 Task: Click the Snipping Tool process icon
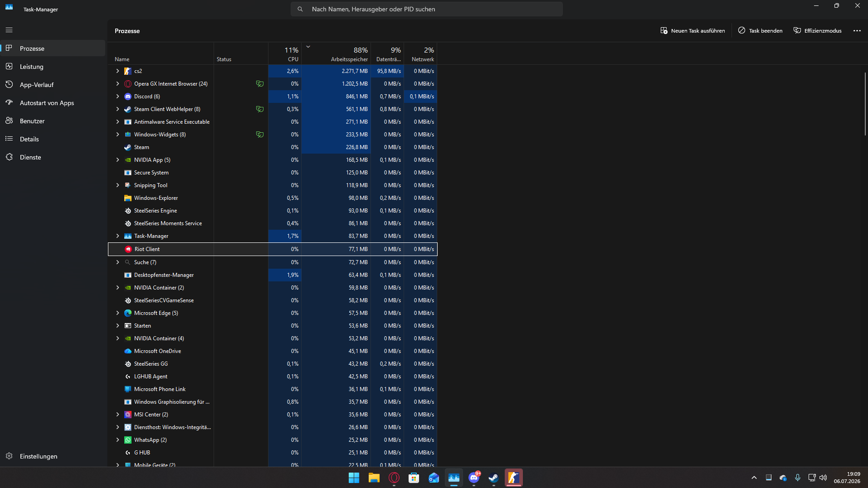[x=128, y=185]
